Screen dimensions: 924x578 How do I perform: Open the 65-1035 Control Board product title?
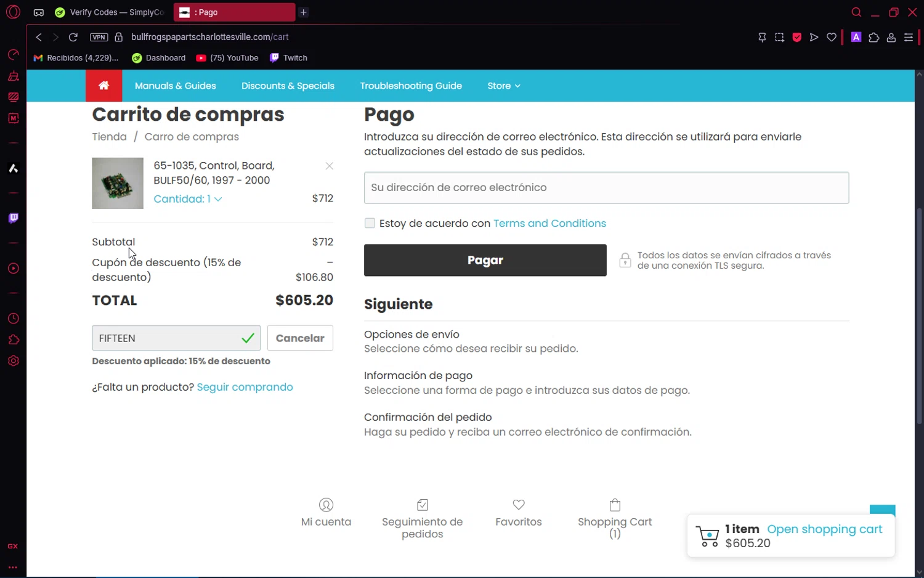pyautogui.click(x=214, y=173)
